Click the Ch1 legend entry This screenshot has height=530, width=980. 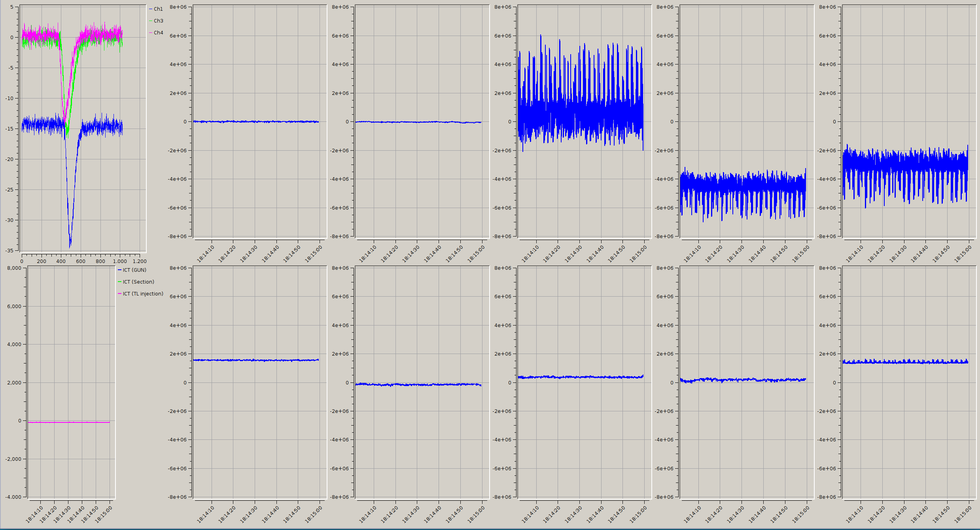(158, 9)
